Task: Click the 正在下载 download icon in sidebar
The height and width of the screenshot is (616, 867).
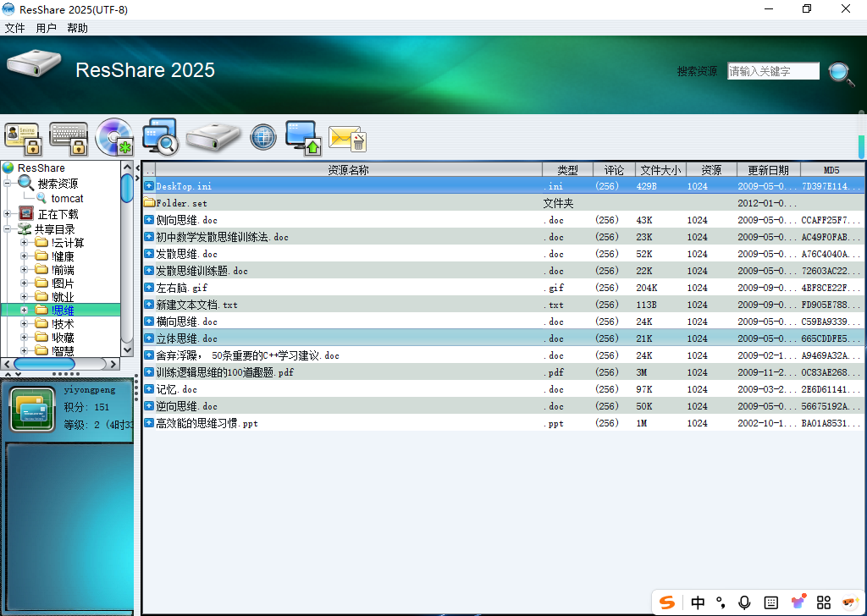Action: coord(25,212)
